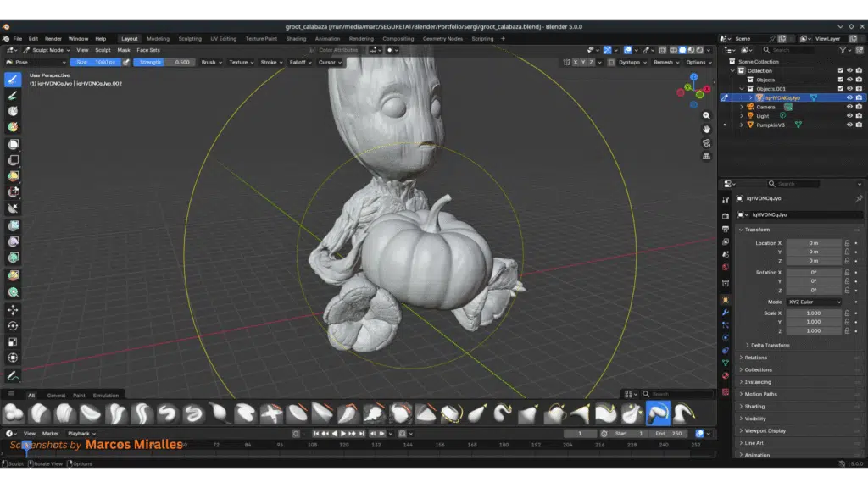
Task: Click the Modifiers wrench tab icon
Action: [x=726, y=313]
